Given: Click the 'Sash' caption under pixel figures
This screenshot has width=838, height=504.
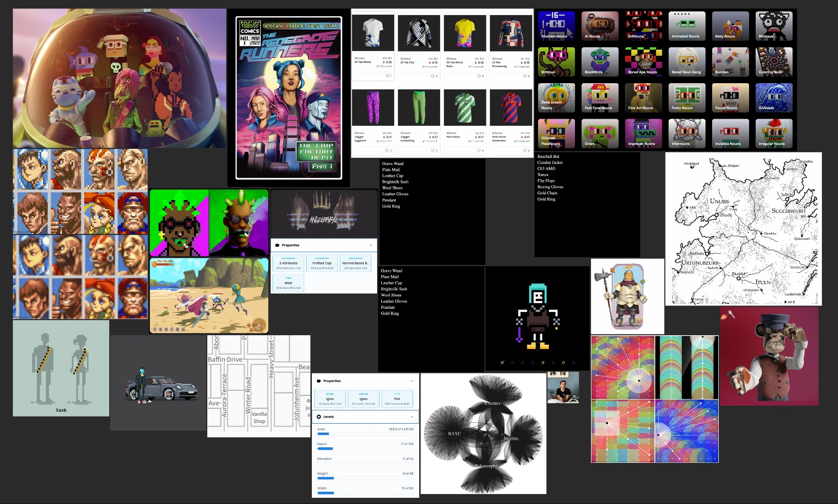Looking at the screenshot, I should [61, 410].
